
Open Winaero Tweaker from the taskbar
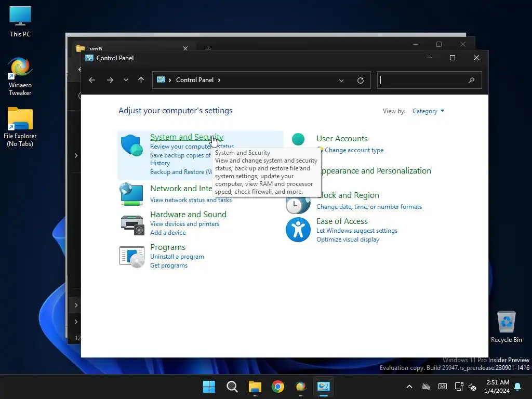point(301,387)
